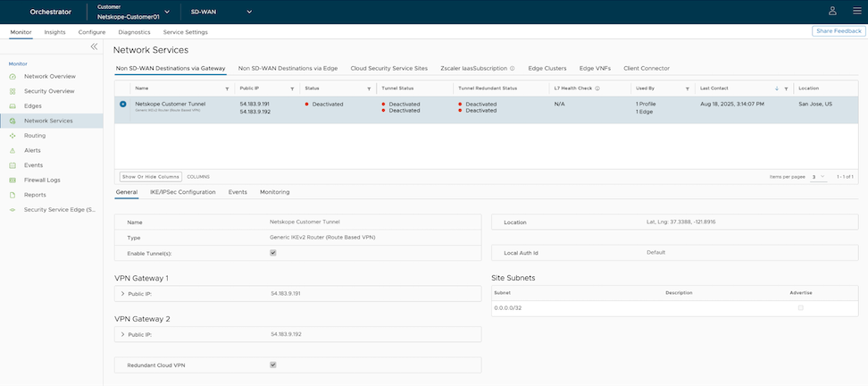
Task: Toggle the Redundant Cloud VPN checkbox
Action: click(x=273, y=365)
